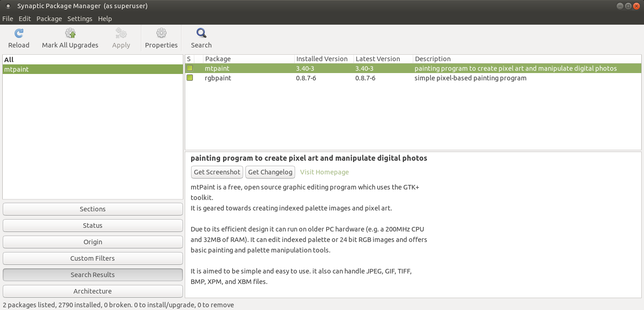The height and width of the screenshot is (310, 644).
Task: Toggle the rgbpaint status checkbox
Action: (189, 78)
